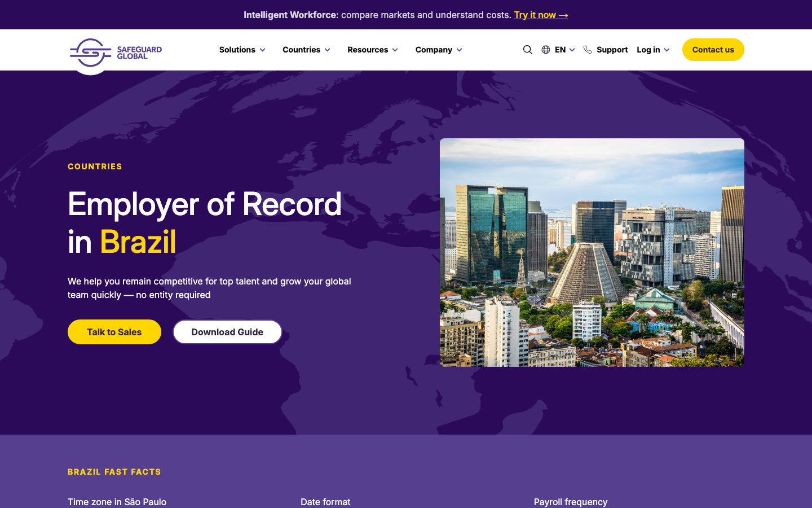Click the 'Payroll frequency' label
The image size is (812, 508).
[571, 502]
